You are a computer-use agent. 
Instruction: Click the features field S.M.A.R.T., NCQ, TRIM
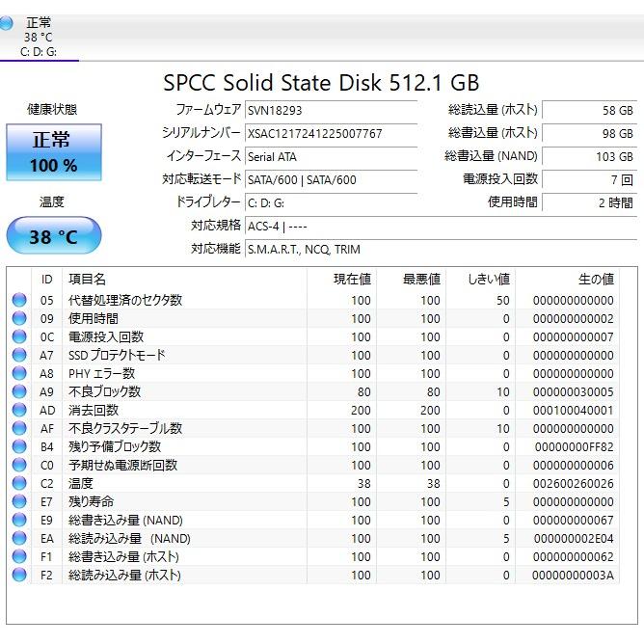tap(442, 249)
